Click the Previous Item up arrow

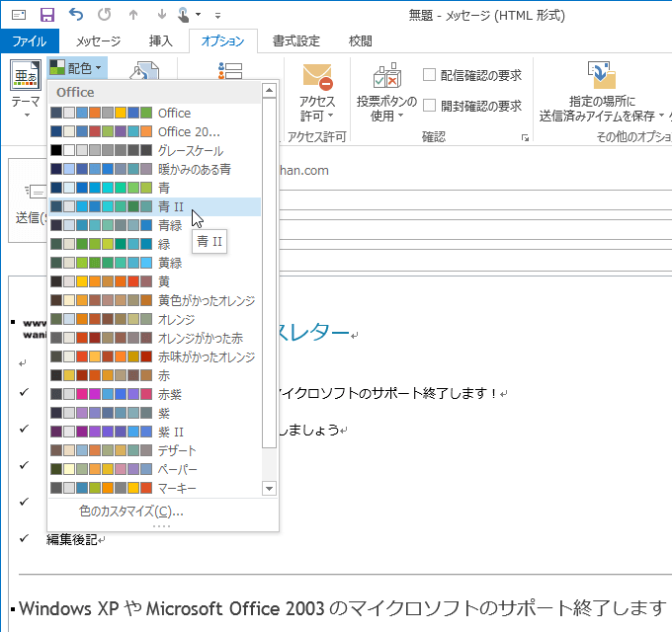pyautogui.click(x=133, y=15)
